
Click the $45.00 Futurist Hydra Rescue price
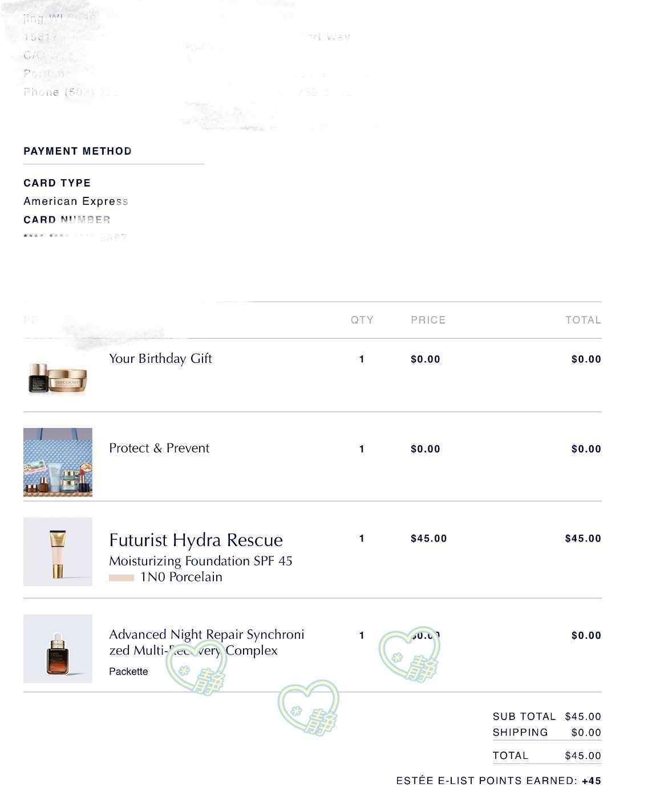coord(429,538)
